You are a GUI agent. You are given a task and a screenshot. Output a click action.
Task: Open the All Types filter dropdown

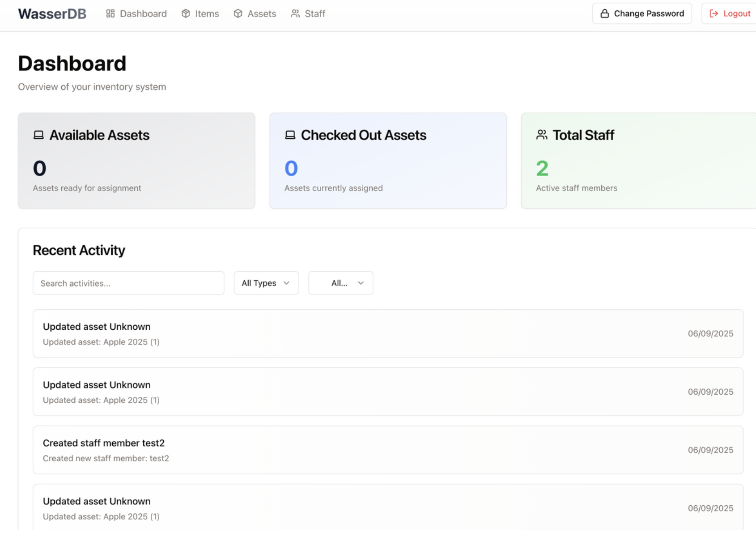click(266, 283)
